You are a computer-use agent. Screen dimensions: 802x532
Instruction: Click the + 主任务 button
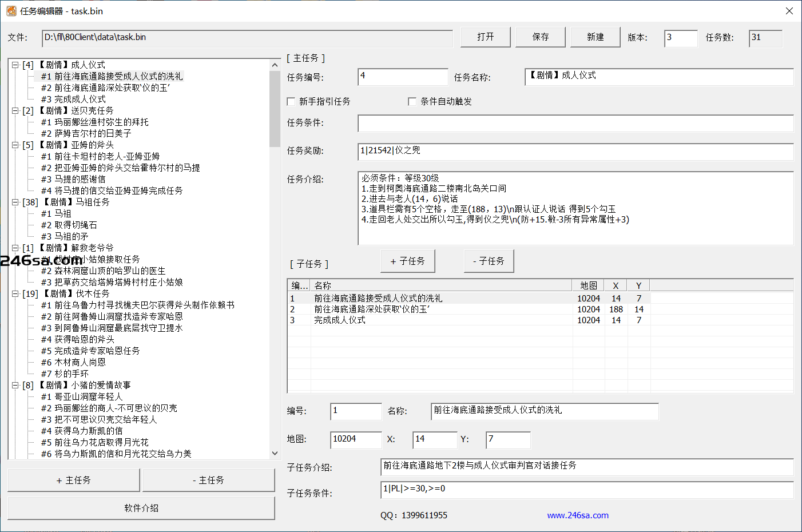click(x=74, y=480)
